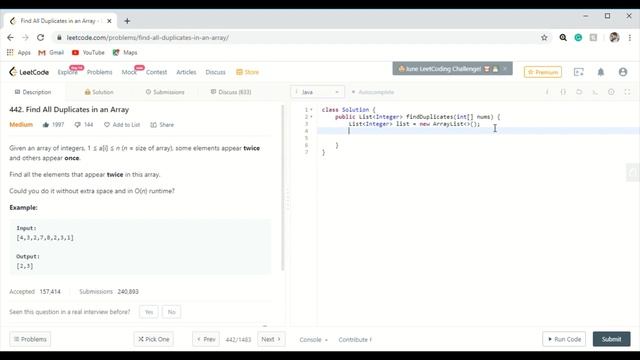Viewport: 640px width, 360px height.
Task: Fold the findDuplicates method line
Action: coord(311,117)
